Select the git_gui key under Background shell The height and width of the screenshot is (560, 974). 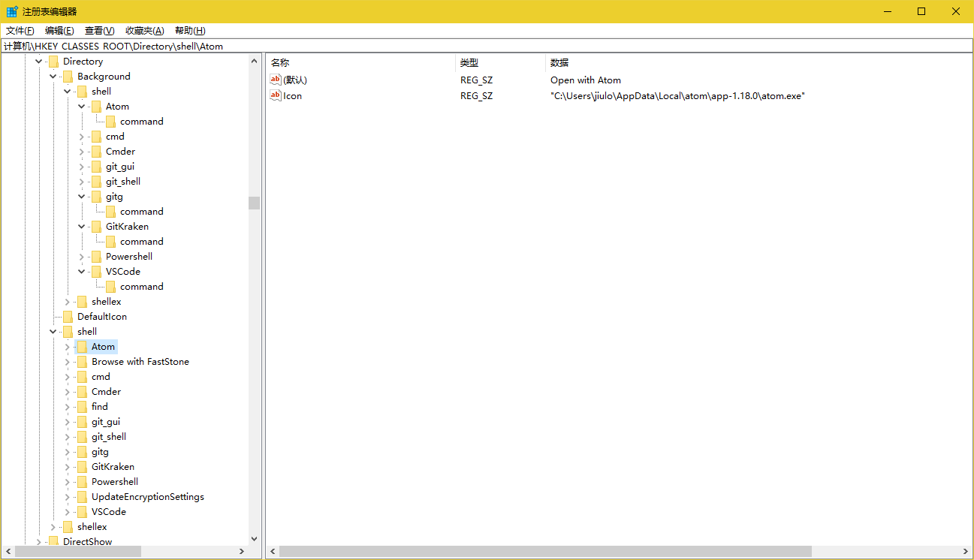pos(120,167)
